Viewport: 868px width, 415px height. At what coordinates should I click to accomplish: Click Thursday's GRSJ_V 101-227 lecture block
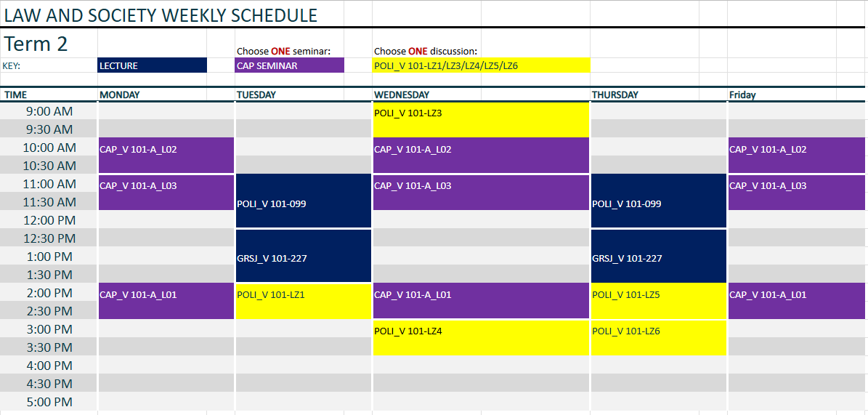click(x=659, y=256)
